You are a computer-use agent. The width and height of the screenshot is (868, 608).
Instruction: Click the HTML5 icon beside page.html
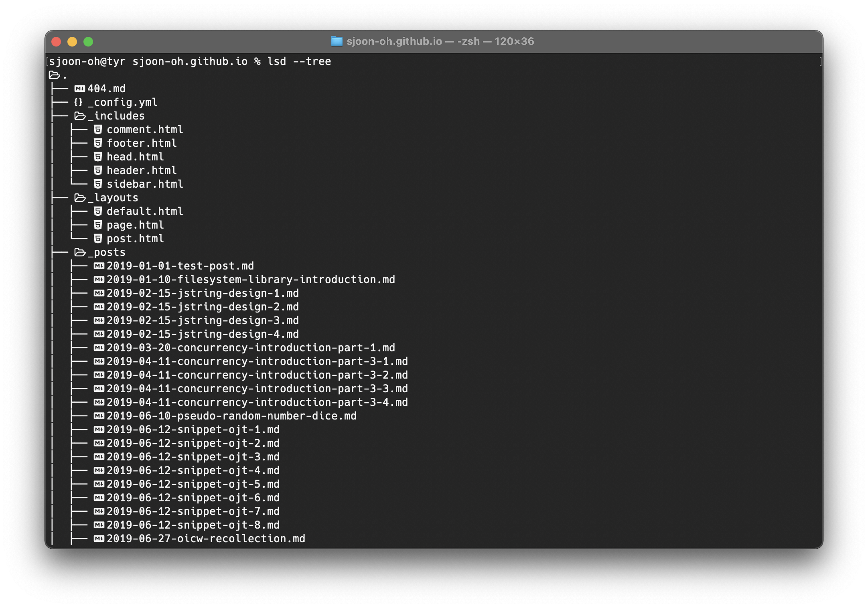tap(98, 225)
